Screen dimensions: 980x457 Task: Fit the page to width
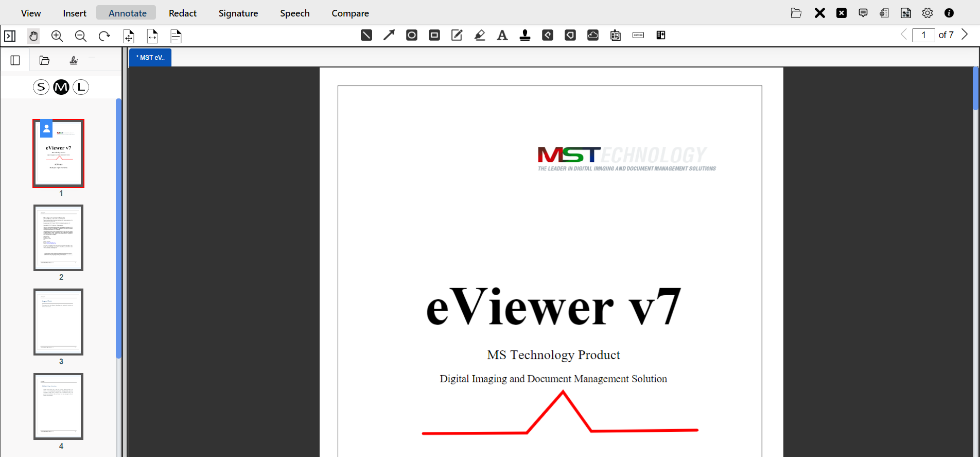click(x=152, y=36)
